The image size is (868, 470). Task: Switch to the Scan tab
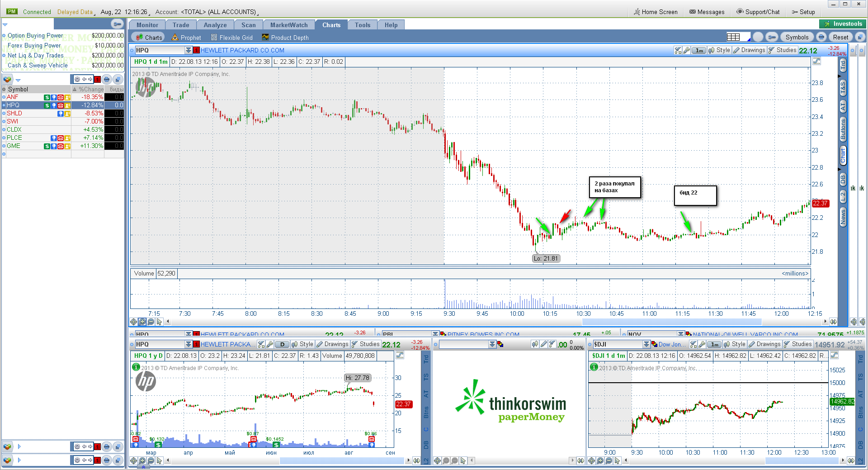pyautogui.click(x=248, y=25)
